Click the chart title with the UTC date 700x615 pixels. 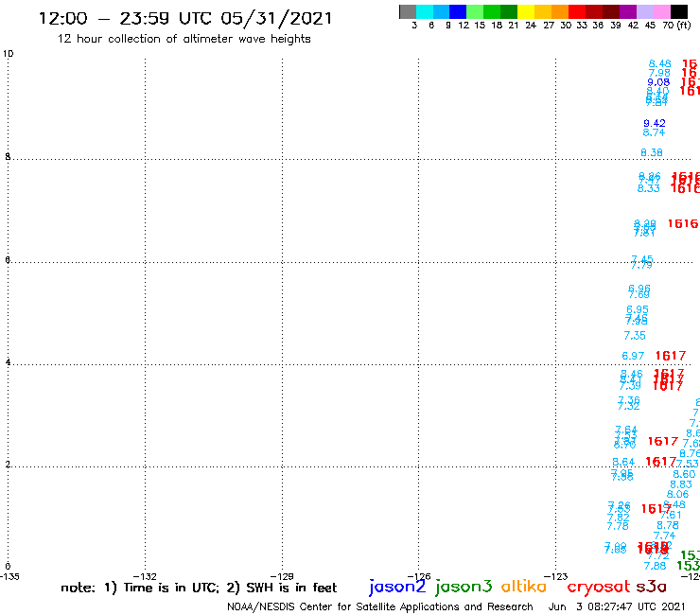[185, 19]
